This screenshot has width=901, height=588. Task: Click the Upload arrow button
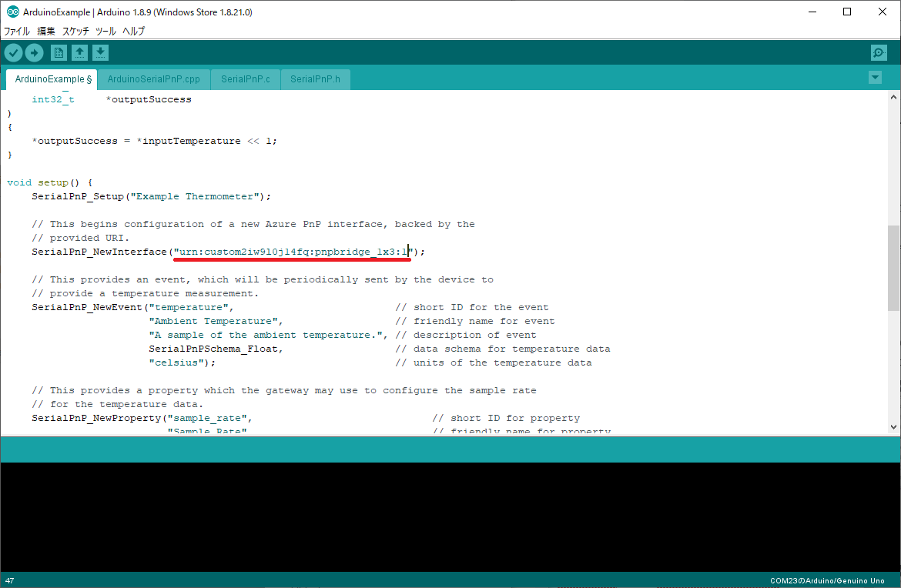tap(35, 53)
